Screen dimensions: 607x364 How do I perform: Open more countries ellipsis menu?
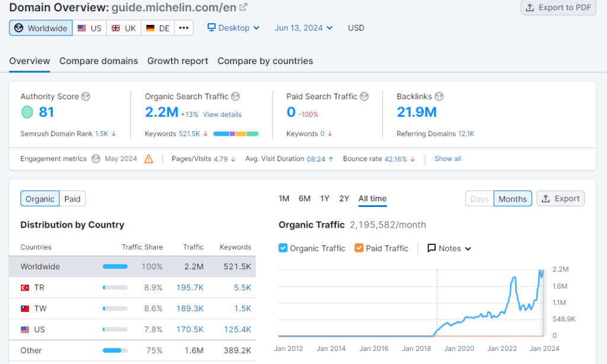coord(184,28)
